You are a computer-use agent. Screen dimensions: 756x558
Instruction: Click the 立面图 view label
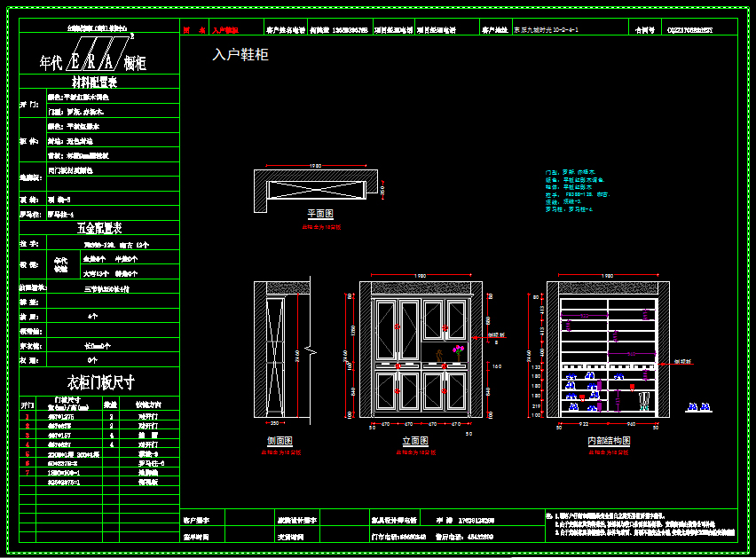(x=415, y=441)
